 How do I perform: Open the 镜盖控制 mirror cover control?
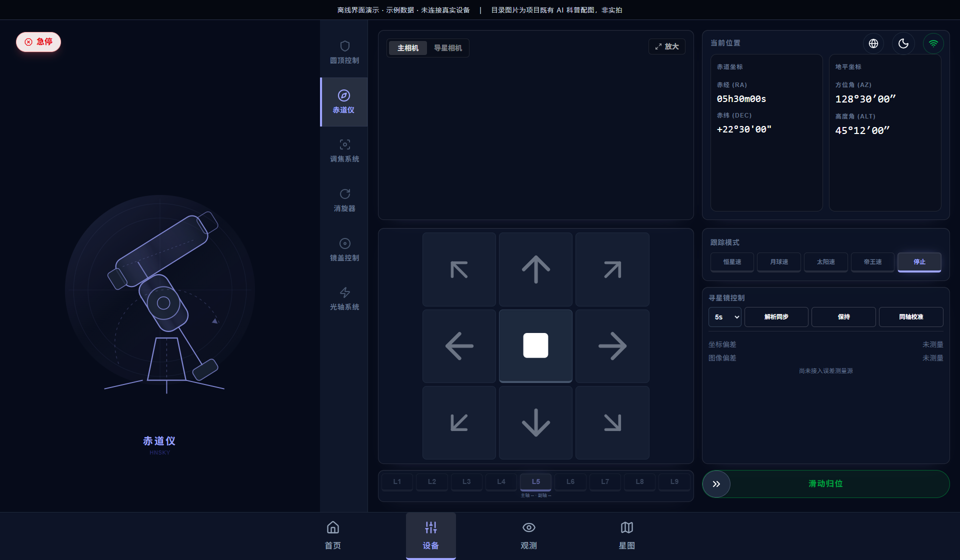(x=344, y=250)
